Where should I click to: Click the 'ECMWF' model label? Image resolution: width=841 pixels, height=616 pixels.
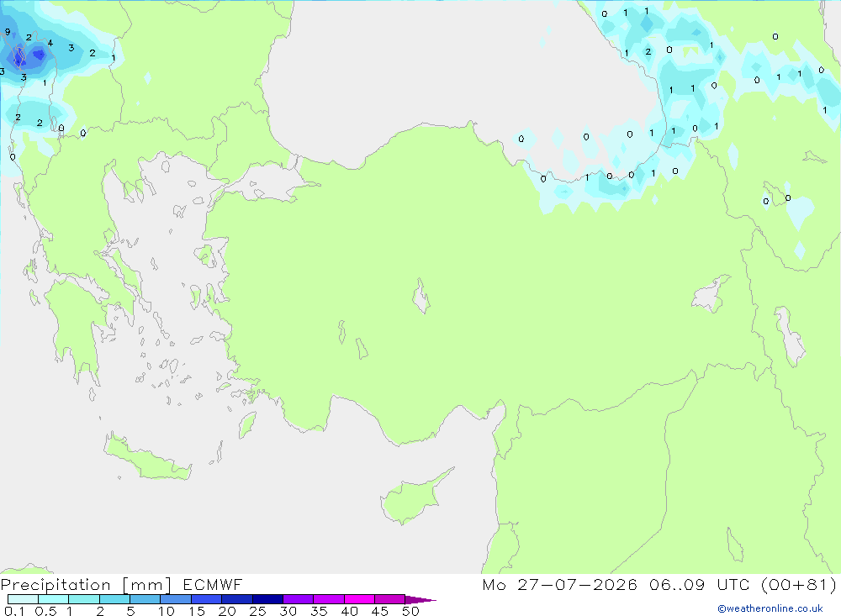coord(213,584)
